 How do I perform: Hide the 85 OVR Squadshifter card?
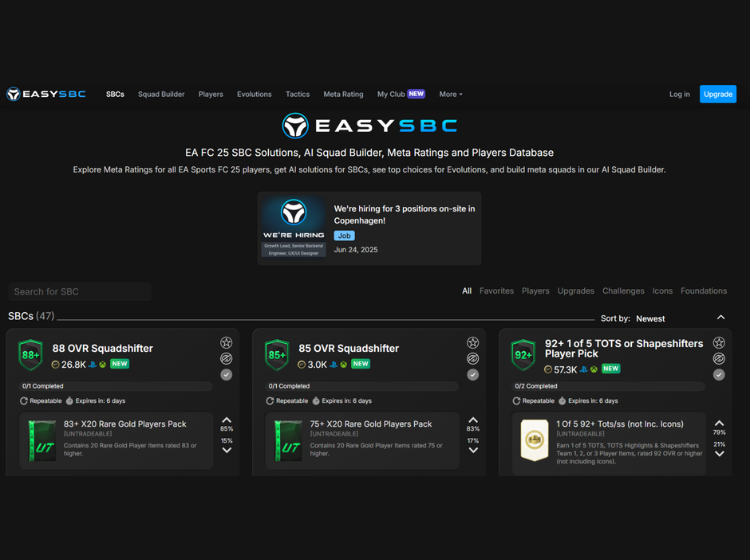coord(473,358)
